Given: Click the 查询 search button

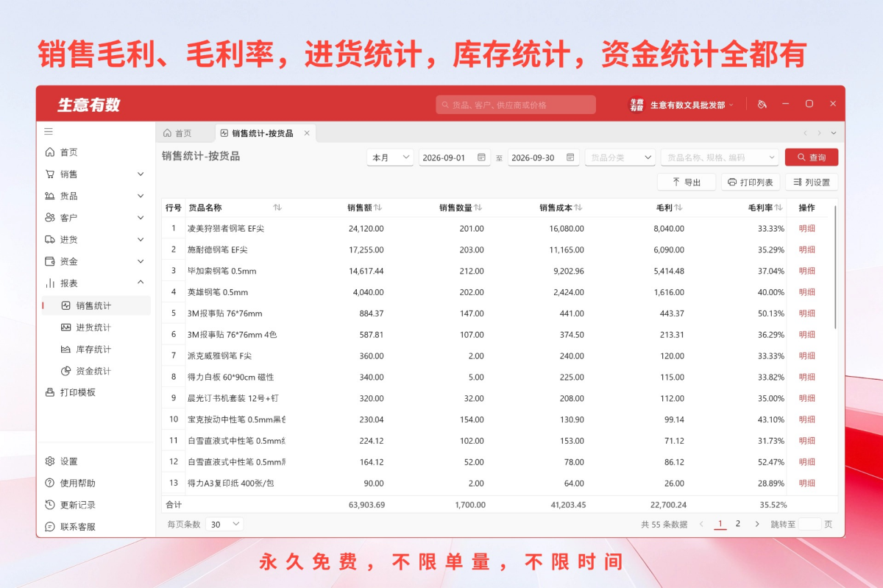Looking at the screenshot, I should [812, 157].
